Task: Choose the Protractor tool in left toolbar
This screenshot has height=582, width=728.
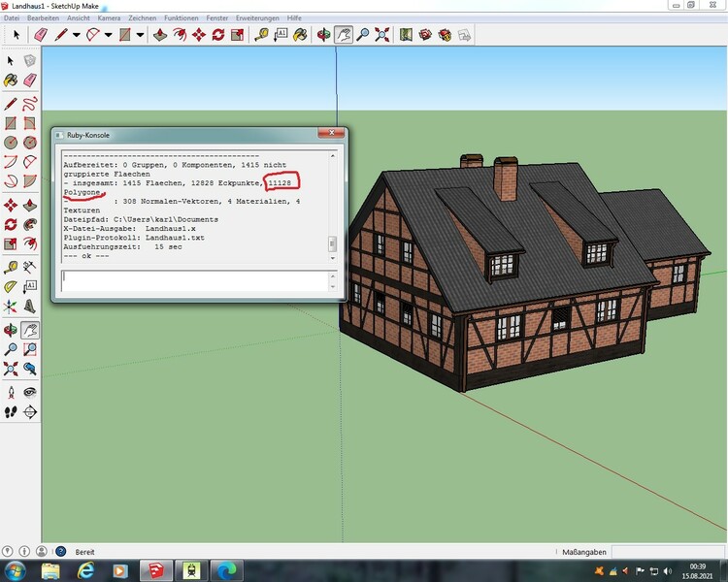Action: 11,287
